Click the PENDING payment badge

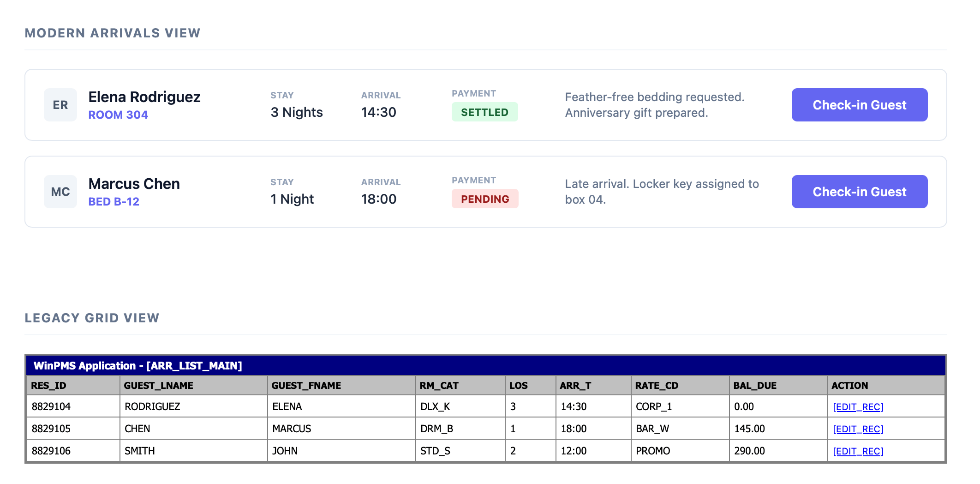485,199
